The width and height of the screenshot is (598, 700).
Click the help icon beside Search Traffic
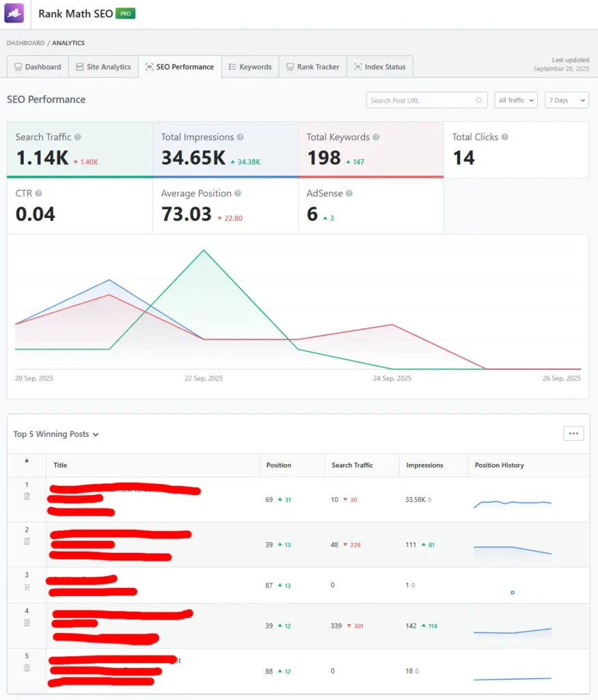(78, 137)
